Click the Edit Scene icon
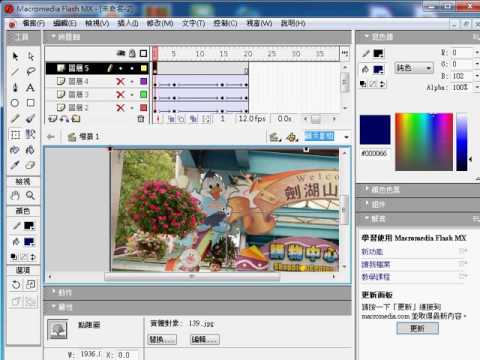The image size is (480, 360). pyautogui.click(x=275, y=137)
